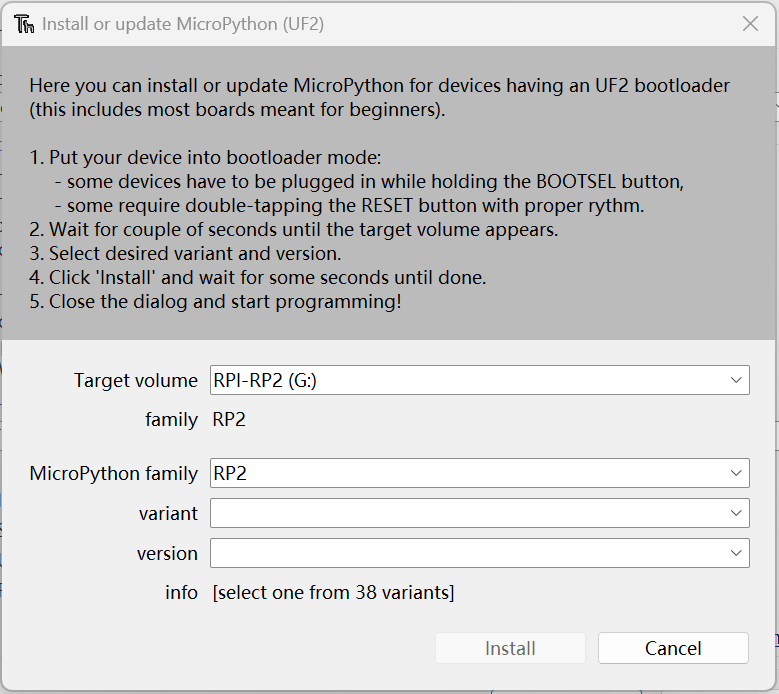Open the empty version combo box
Screen dimensions: 779x694
479,553
